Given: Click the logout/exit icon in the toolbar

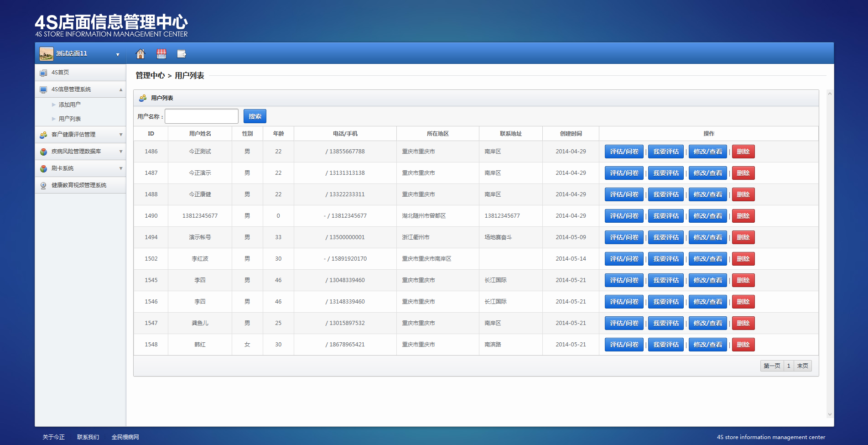Looking at the screenshot, I should point(182,54).
